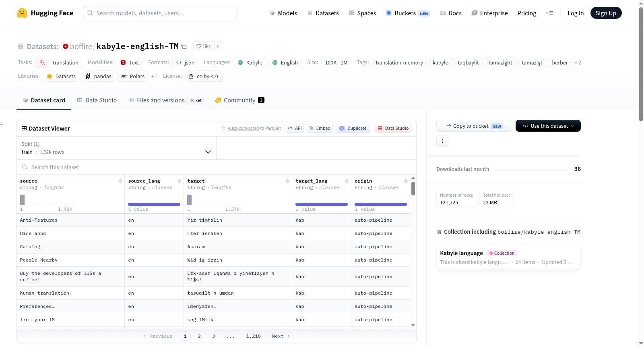Click the 'Anti-Features' source cell

tap(71, 220)
